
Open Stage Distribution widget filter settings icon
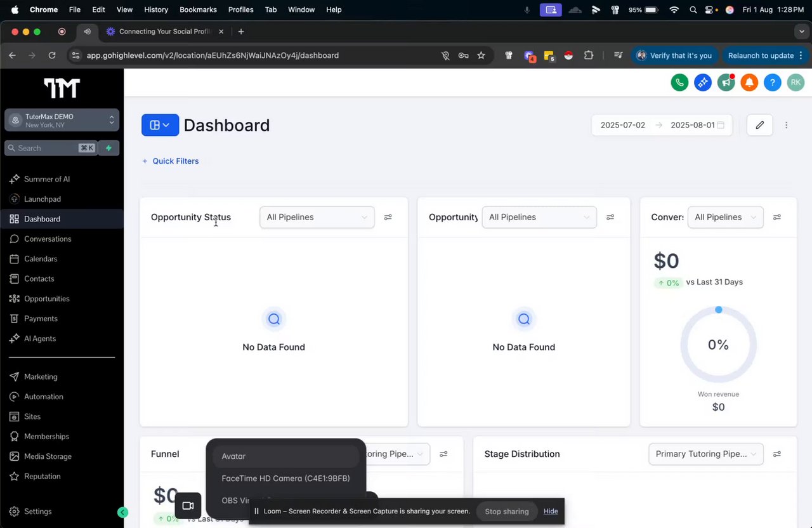[777, 454]
